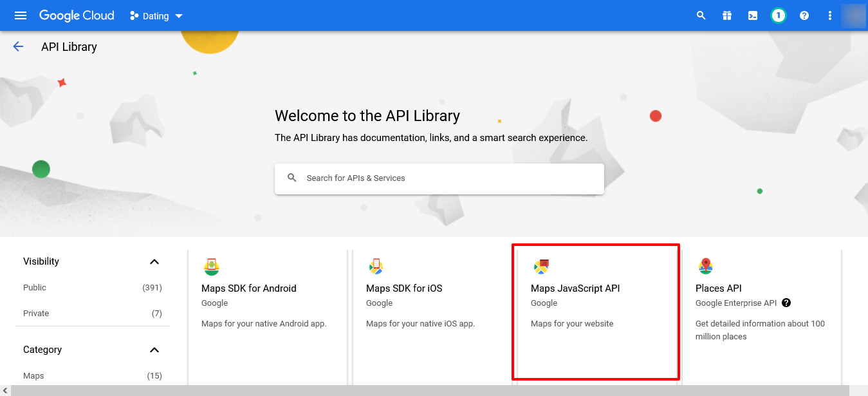Click the magnifier icon in search box
Image resolution: width=868 pixels, height=396 pixels.
coord(292,178)
